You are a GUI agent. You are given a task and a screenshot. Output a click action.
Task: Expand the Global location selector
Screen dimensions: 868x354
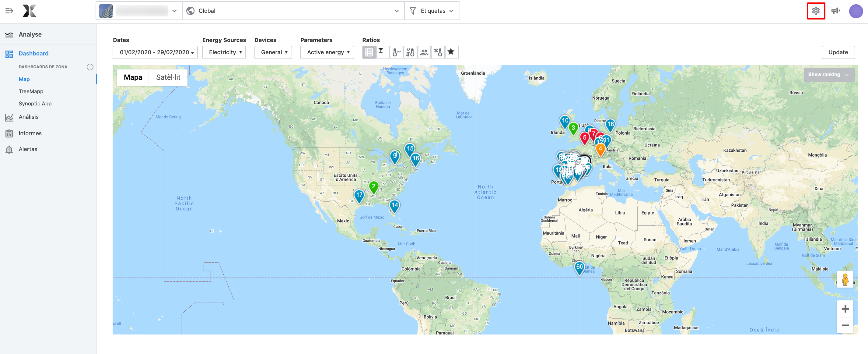[293, 11]
